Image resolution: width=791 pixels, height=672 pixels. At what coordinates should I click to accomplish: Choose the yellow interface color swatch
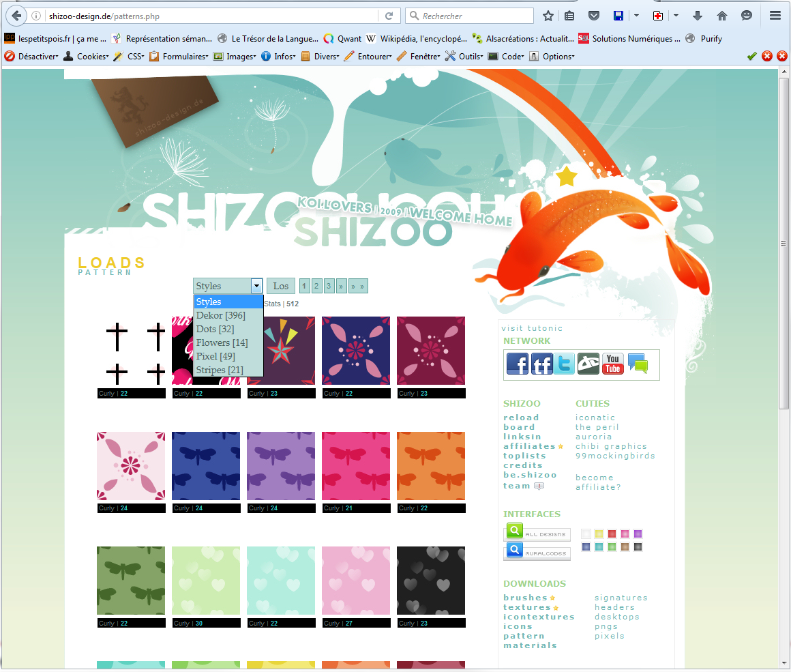coord(599,534)
